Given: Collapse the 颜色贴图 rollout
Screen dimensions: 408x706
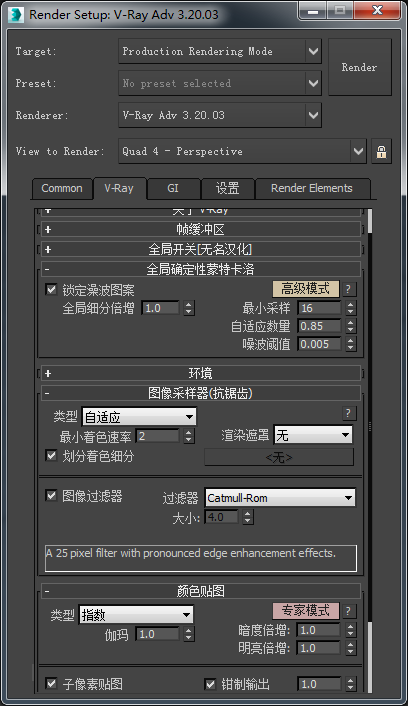Looking at the screenshot, I should click(201, 591).
